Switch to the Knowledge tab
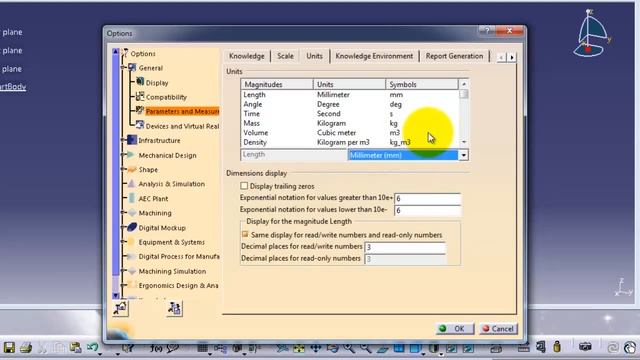This screenshot has height=360, width=640. click(247, 56)
